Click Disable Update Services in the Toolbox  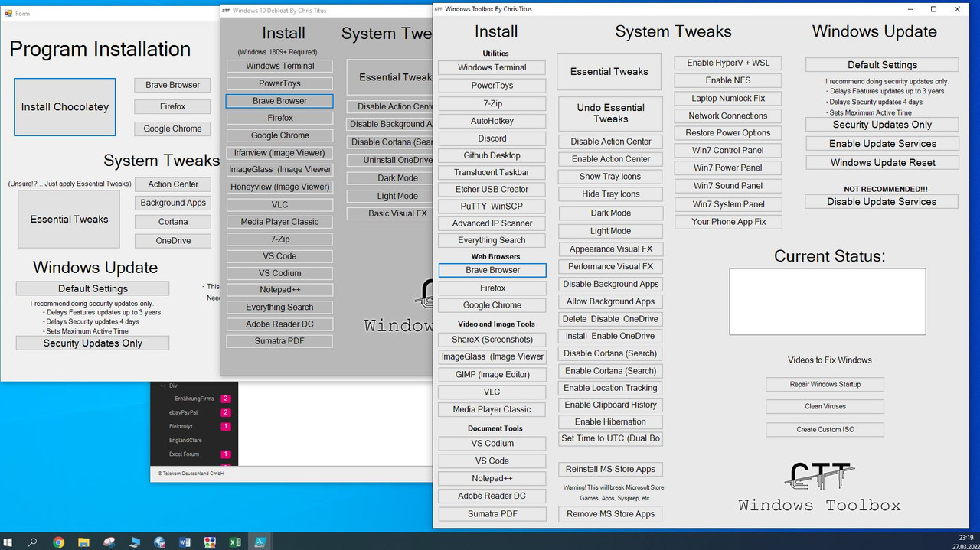coord(882,202)
